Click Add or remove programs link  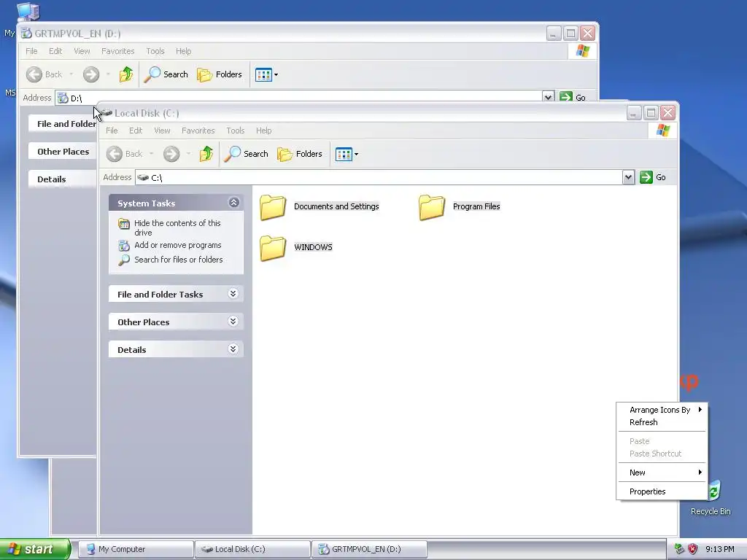pyautogui.click(x=178, y=245)
